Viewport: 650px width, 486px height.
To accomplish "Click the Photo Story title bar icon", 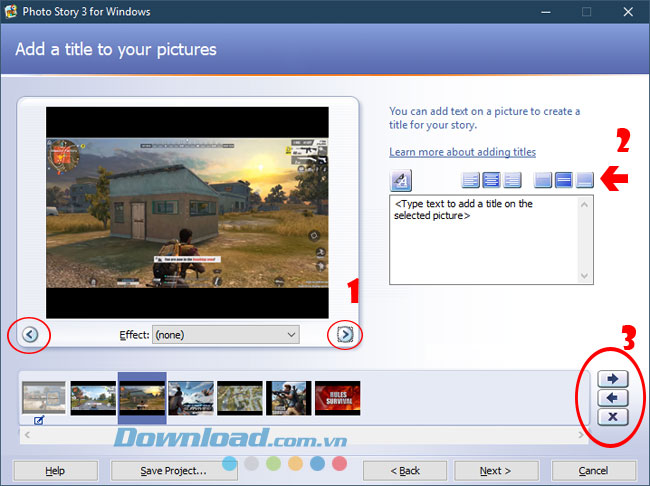I will [10, 11].
